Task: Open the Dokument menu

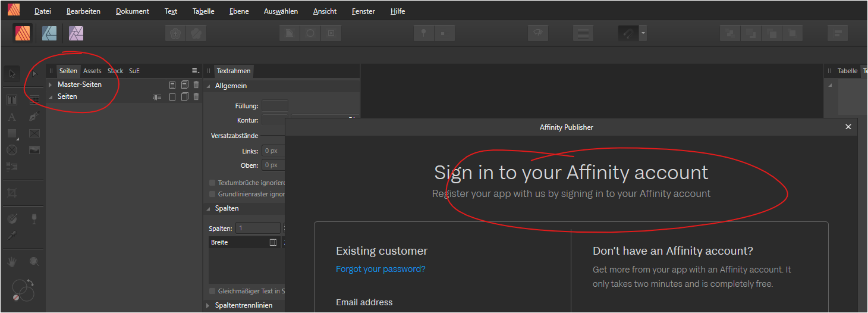Action: pyautogui.click(x=133, y=11)
